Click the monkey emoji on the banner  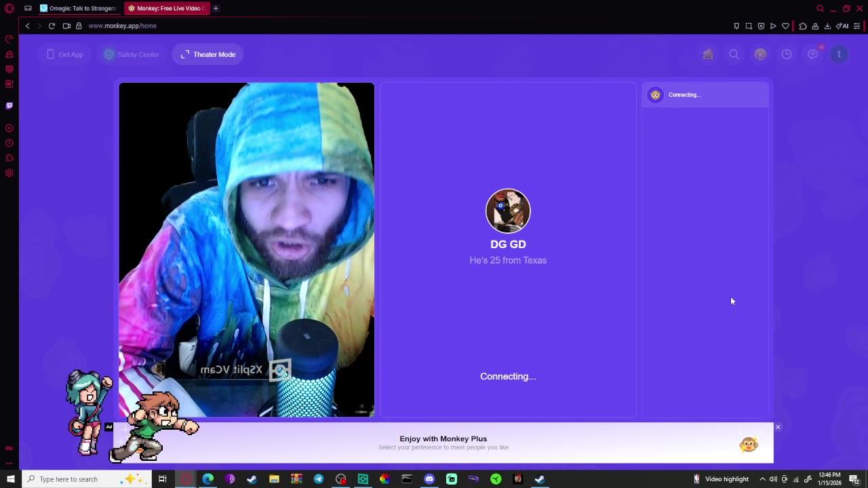(749, 444)
